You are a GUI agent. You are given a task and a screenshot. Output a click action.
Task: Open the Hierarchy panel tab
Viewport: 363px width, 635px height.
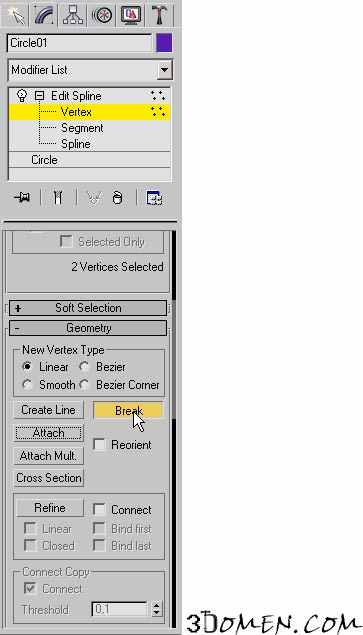click(x=74, y=15)
